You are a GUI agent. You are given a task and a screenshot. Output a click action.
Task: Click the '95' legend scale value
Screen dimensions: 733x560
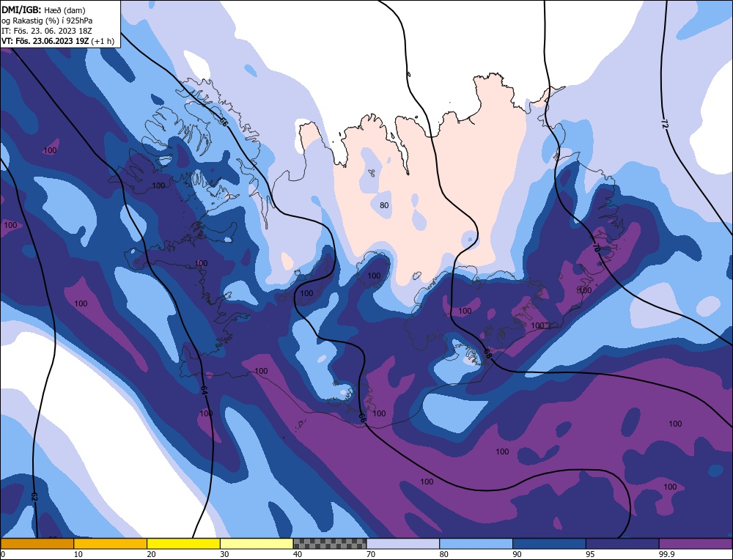click(590, 554)
